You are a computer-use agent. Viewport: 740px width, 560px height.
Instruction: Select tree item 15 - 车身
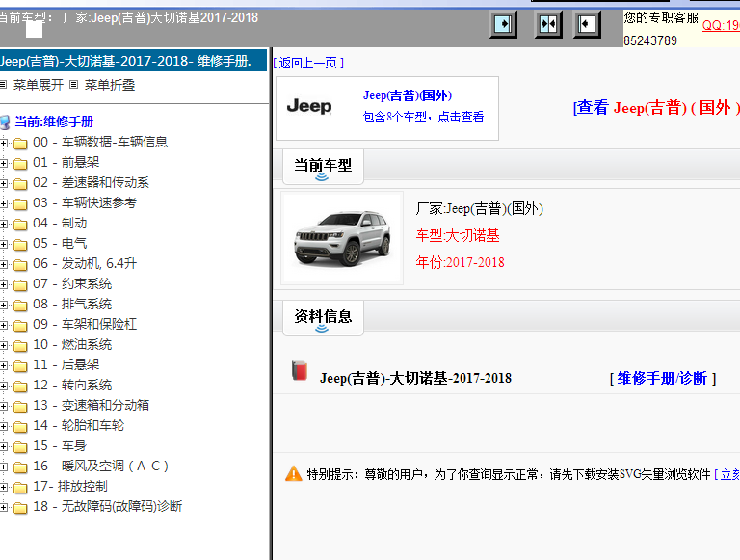(x=60, y=445)
